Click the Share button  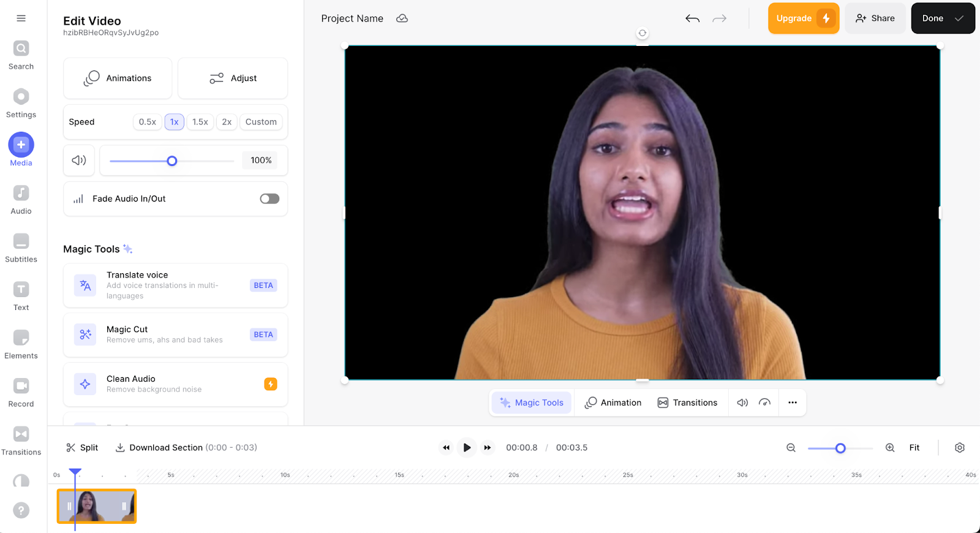(875, 18)
